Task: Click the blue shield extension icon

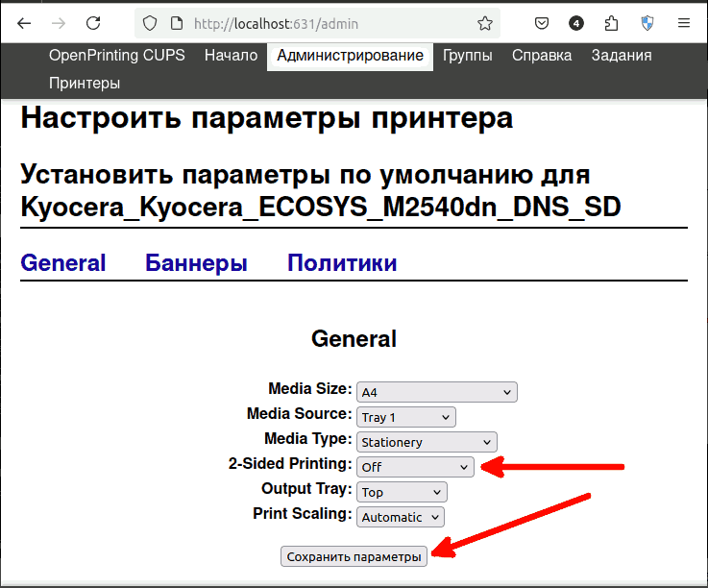Action: tap(647, 23)
